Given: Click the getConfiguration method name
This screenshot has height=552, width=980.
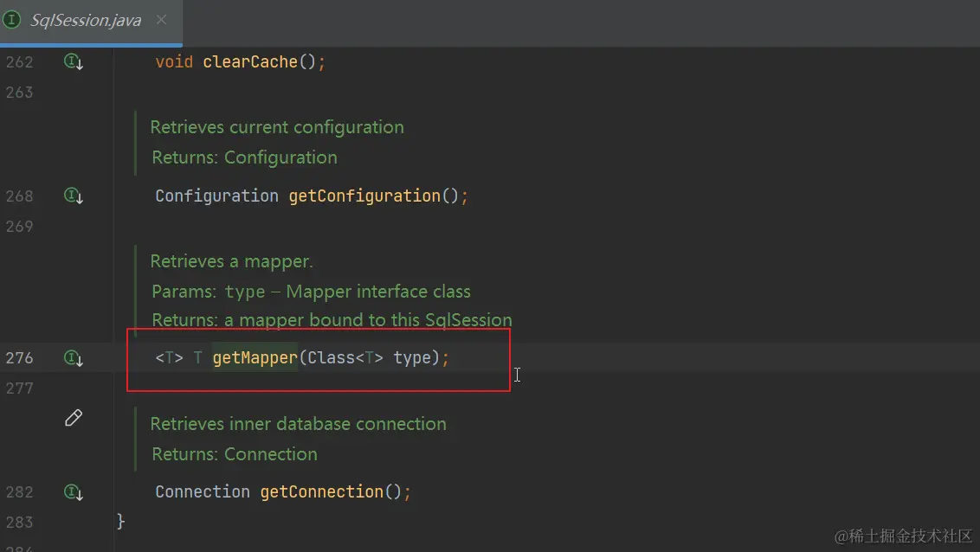Looking at the screenshot, I should click(364, 196).
